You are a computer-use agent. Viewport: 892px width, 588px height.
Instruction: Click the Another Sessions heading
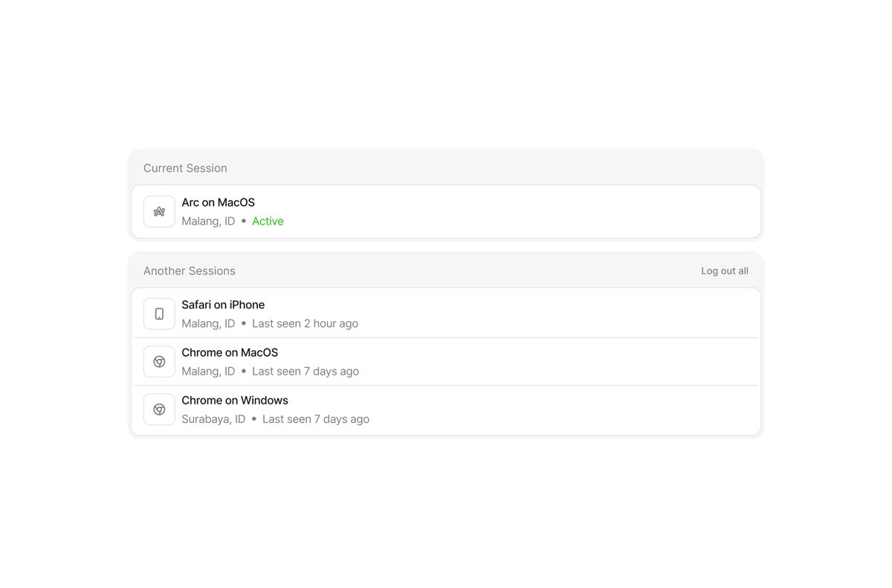pyautogui.click(x=190, y=271)
